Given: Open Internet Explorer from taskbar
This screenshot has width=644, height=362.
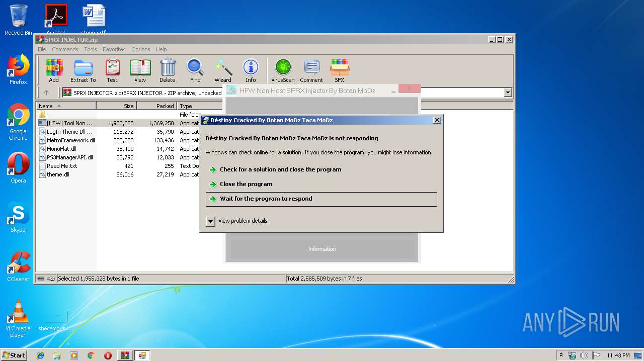Looking at the screenshot, I should (40, 355).
